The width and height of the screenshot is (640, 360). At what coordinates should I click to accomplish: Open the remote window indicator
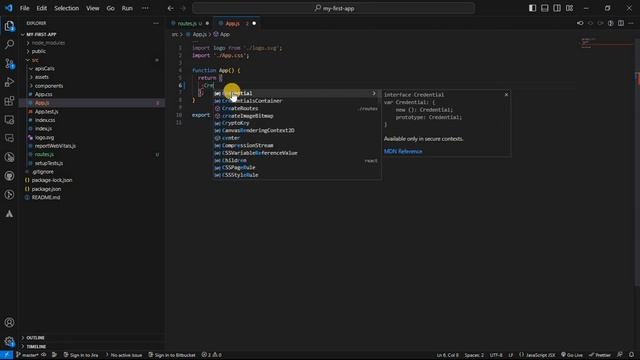(x=6, y=355)
